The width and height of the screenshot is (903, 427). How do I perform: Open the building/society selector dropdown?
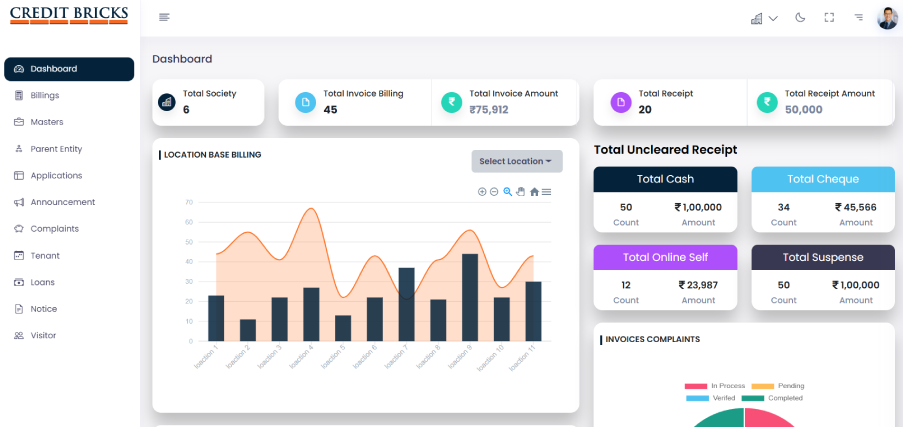point(764,18)
